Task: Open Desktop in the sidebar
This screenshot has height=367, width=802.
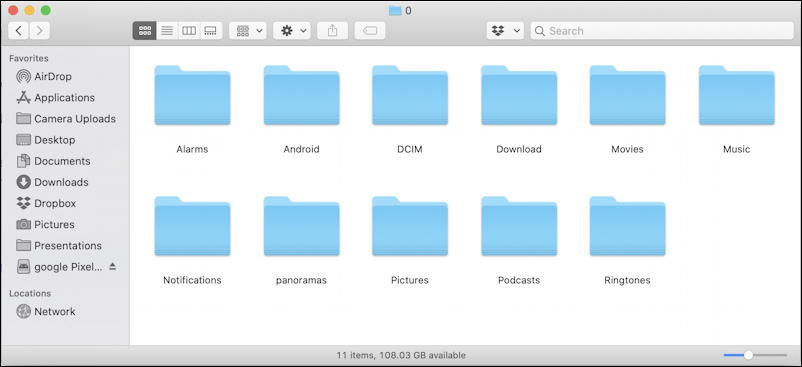Action: [x=46, y=140]
